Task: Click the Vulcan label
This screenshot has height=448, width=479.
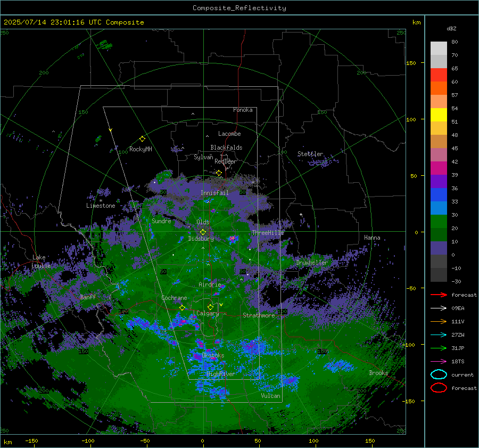Action: pyautogui.click(x=271, y=396)
